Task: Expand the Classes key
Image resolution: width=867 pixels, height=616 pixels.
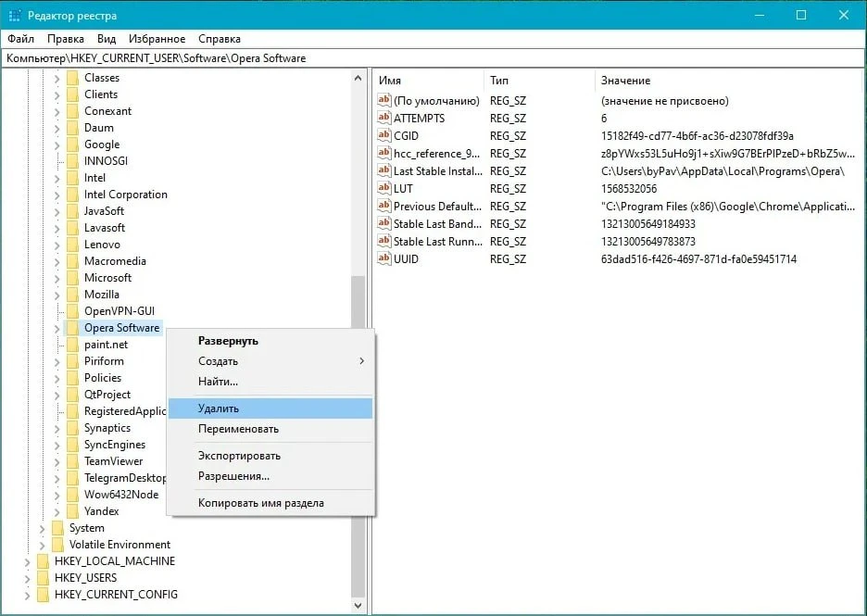Action: click(x=57, y=79)
